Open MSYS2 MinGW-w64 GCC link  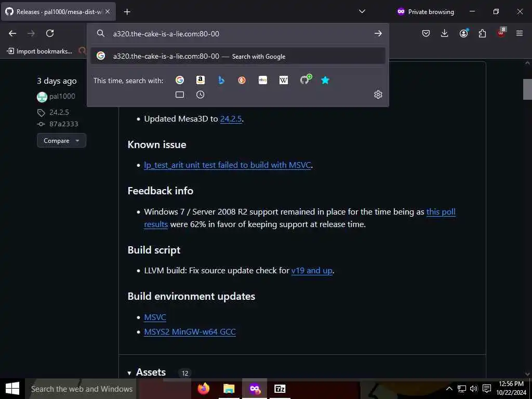tap(190, 332)
